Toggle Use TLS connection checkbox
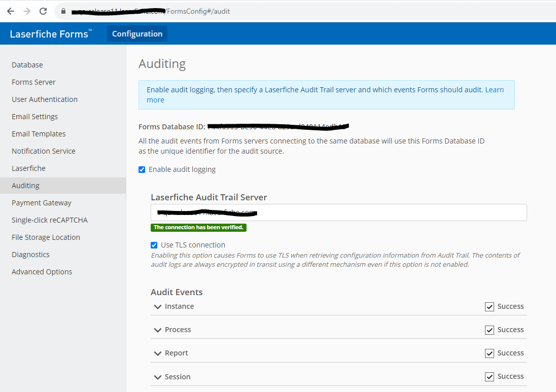The image size is (556, 392). point(154,245)
